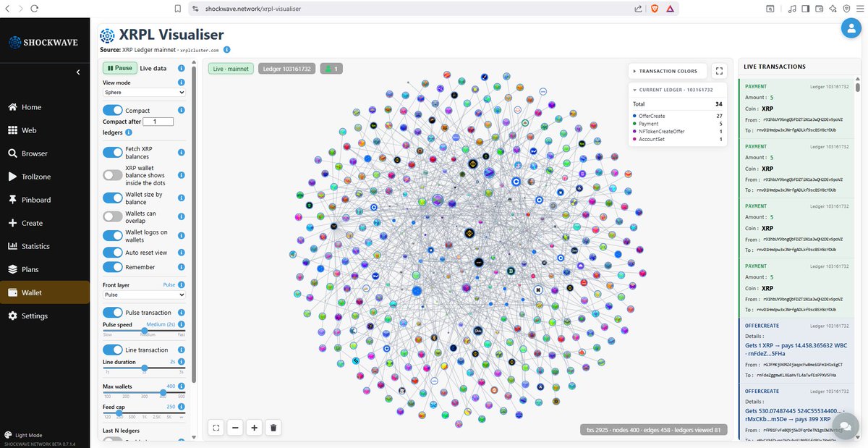
Task: Toggle the Compact switch
Action: point(113,111)
